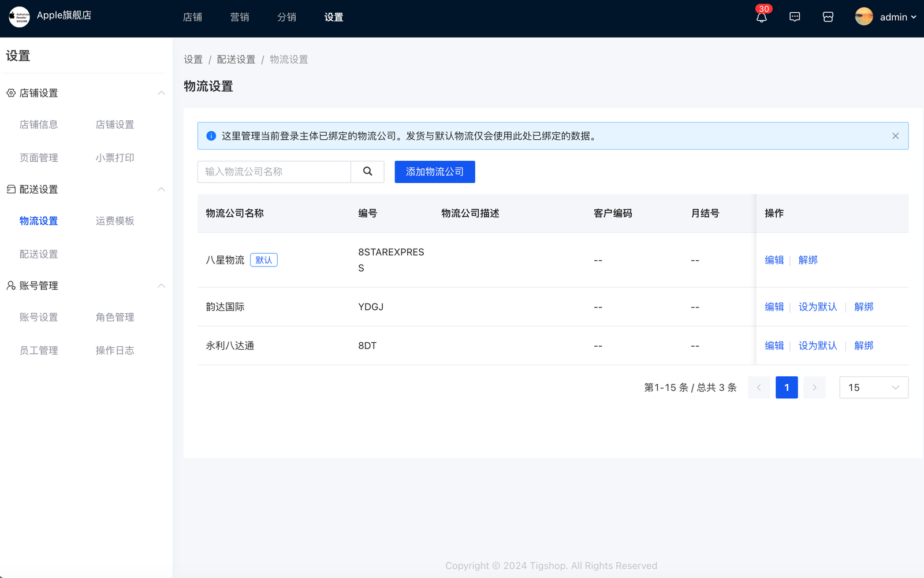Viewport: 924px width, 578px height.
Task: Click the Apple旗舰店 store logo
Action: pyautogui.click(x=19, y=17)
